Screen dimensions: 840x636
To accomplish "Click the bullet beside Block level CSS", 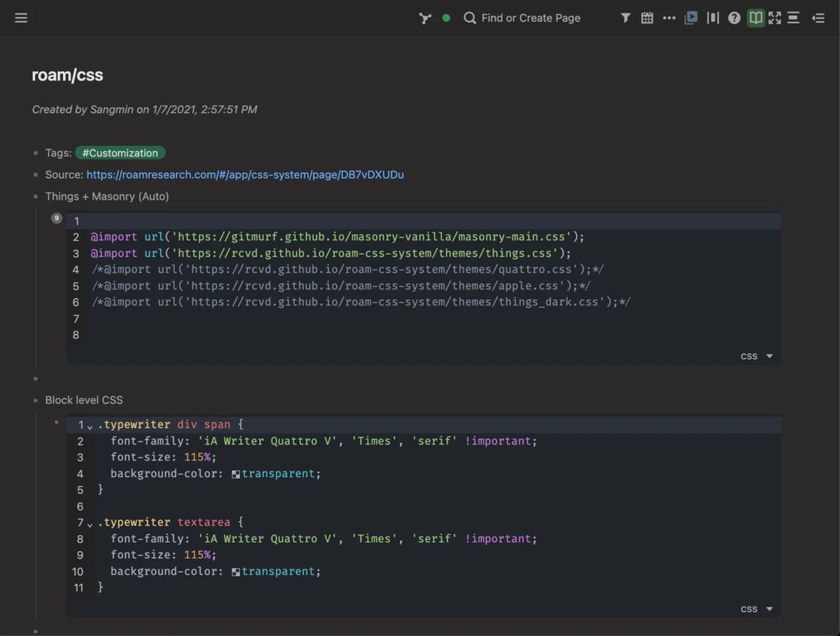I will click(x=36, y=401).
